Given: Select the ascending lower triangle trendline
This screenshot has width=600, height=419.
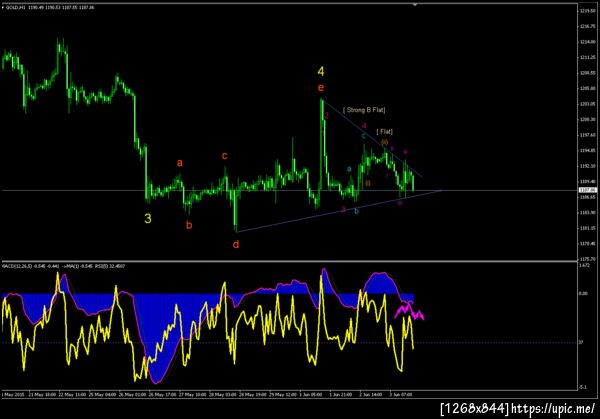Looking at the screenshot, I should [x=340, y=211].
